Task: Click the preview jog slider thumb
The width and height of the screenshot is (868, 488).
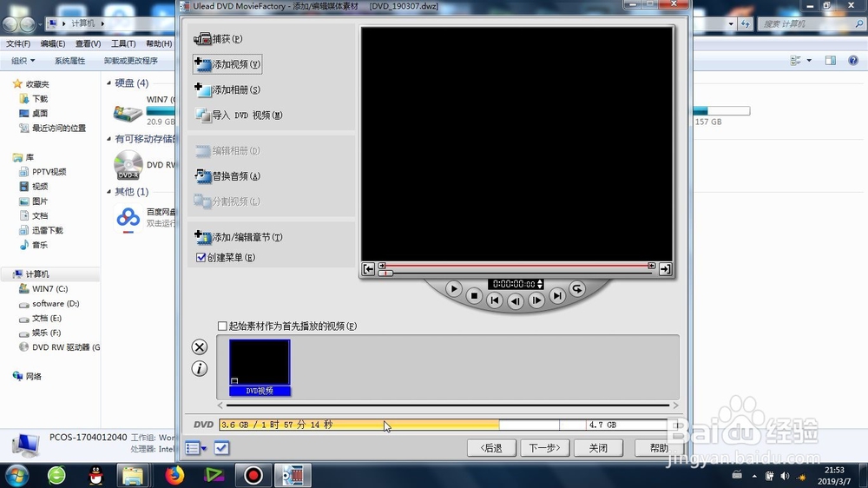Action: 386,273
